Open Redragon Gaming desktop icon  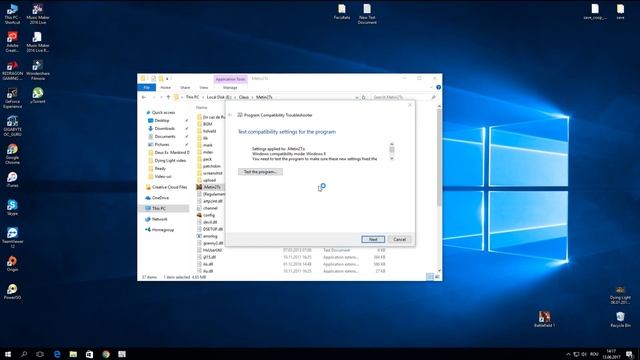click(x=12, y=70)
